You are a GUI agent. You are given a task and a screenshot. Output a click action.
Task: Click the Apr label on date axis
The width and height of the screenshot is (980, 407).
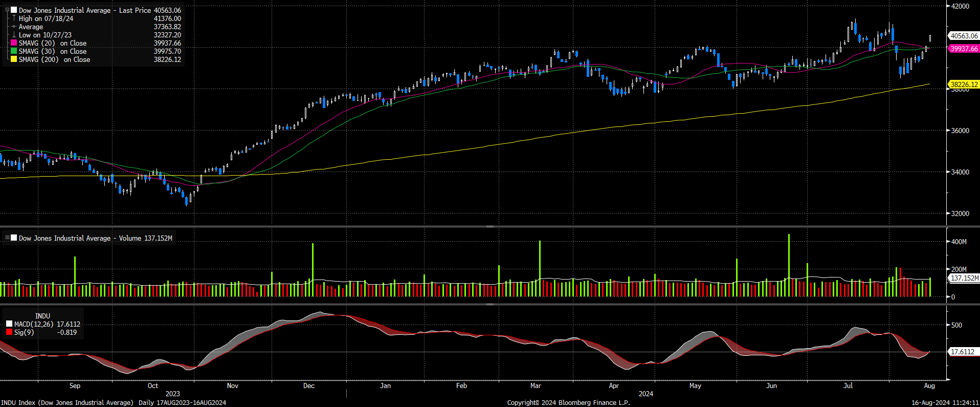pos(614,385)
